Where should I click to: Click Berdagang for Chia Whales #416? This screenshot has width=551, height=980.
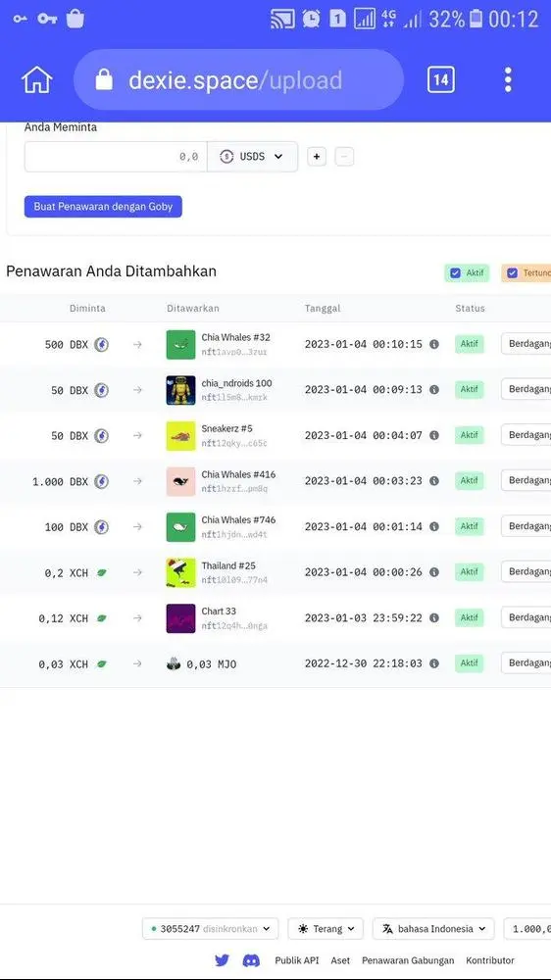coord(526,480)
